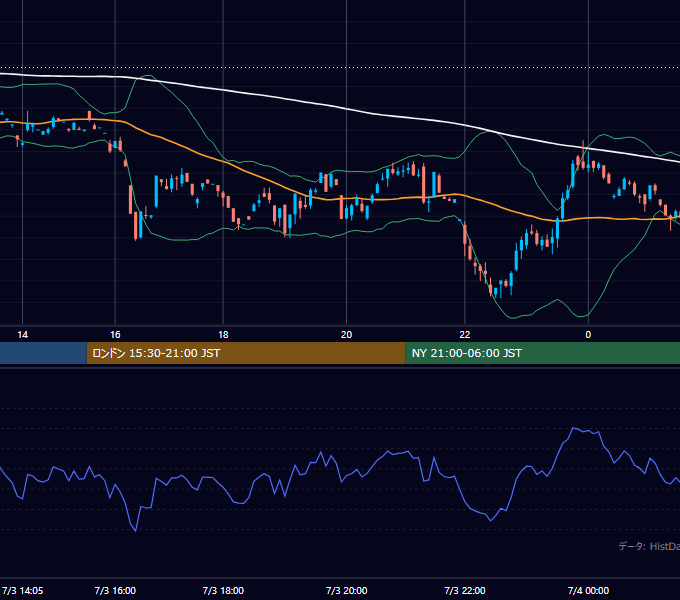Click the '7/4 00:00' date label
Image resolution: width=680 pixels, height=600 pixels.
point(588,590)
